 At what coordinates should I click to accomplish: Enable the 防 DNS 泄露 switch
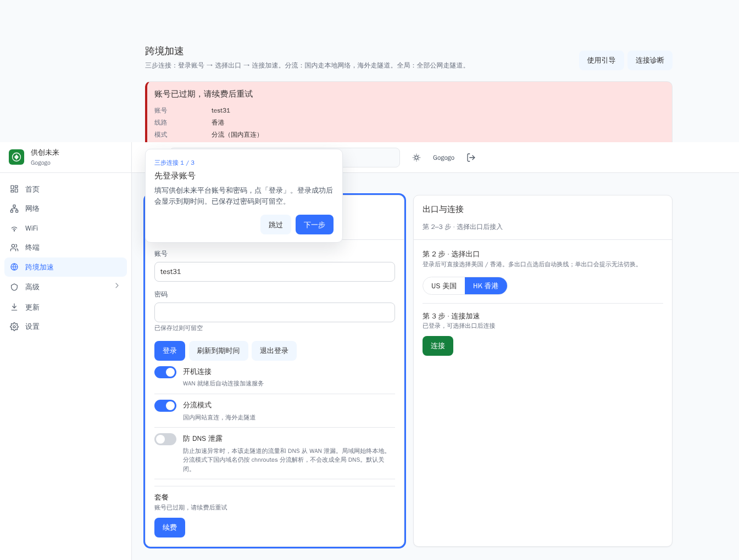point(165,439)
